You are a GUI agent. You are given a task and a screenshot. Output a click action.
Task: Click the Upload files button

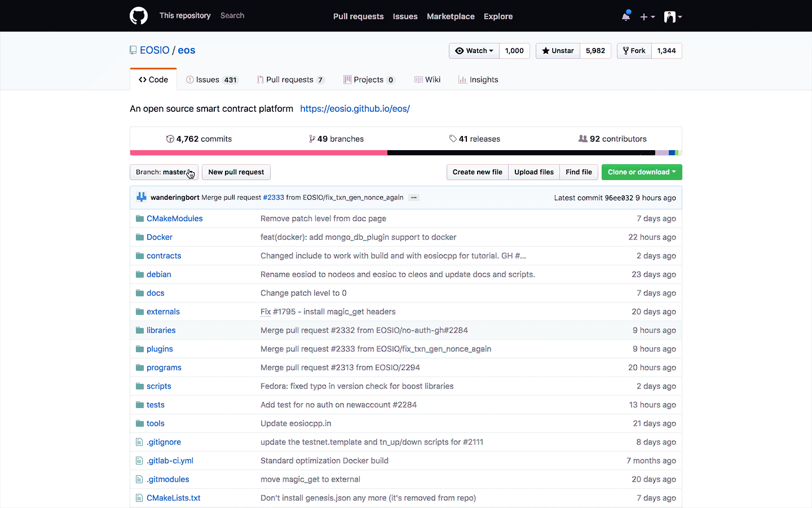click(534, 172)
